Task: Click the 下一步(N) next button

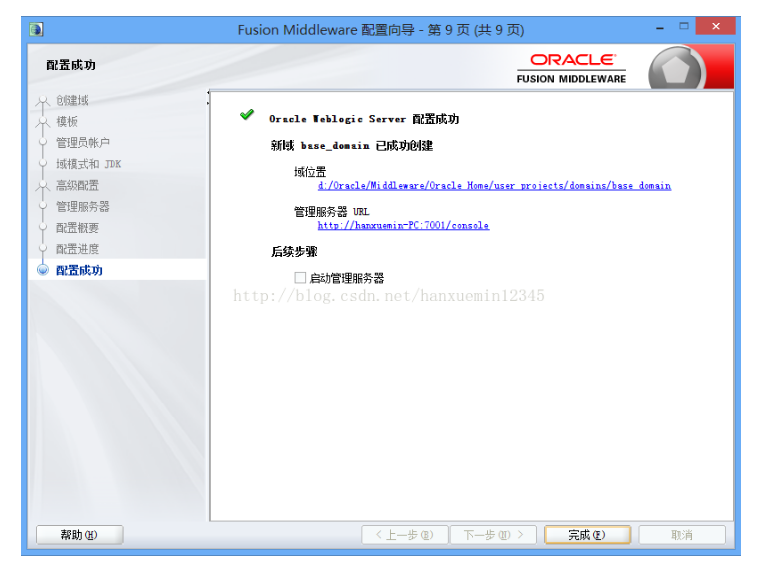Action: pos(493,535)
